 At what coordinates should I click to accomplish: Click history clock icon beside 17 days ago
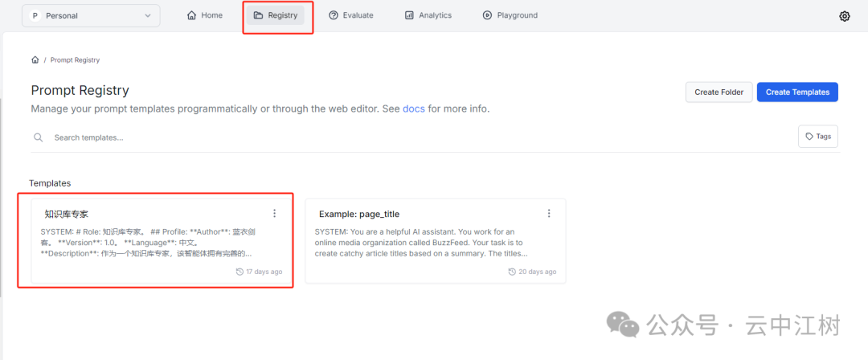click(x=240, y=272)
